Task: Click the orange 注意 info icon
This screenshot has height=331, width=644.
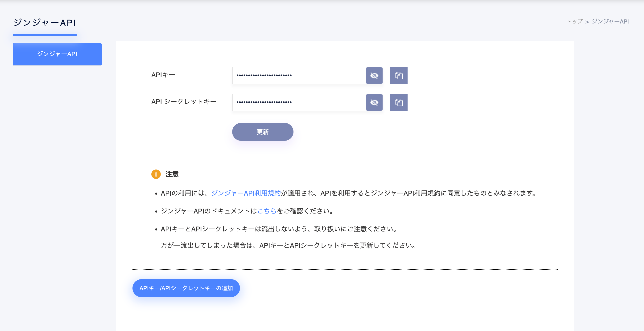Action: (156, 174)
